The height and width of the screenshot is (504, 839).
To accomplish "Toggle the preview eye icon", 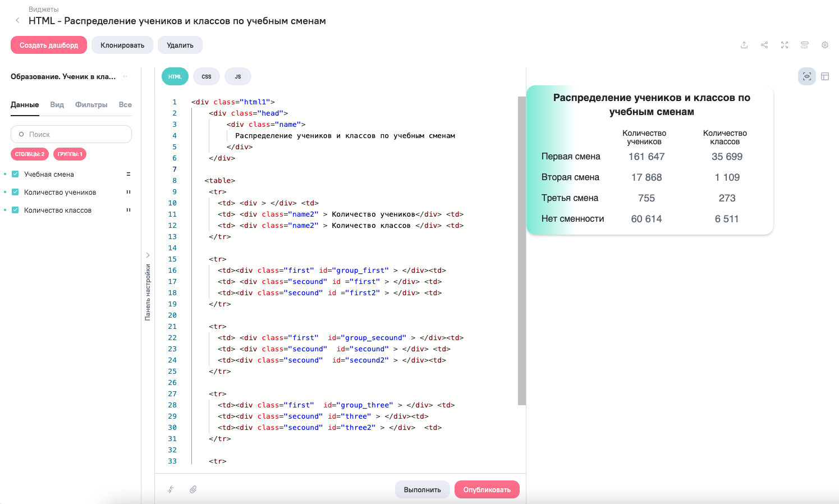I will tap(807, 76).
